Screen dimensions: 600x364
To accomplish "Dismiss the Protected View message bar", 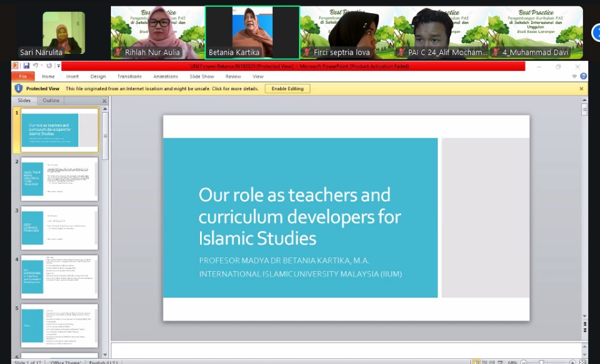I will [581, 89].
